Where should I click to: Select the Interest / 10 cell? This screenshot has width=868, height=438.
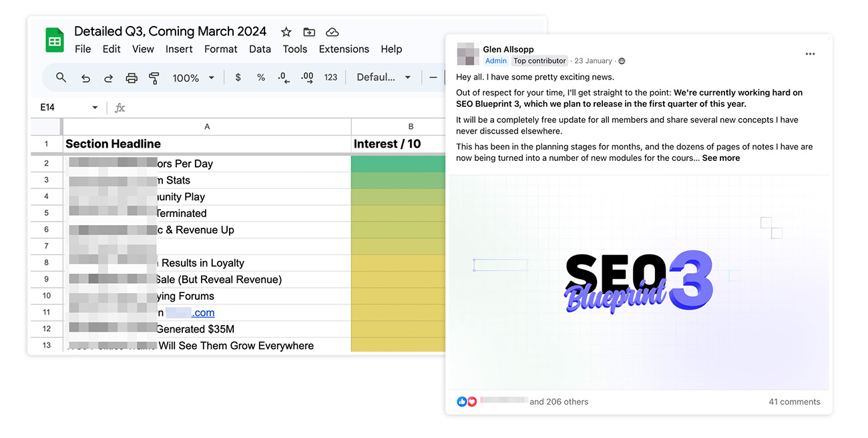click(398, 144)
